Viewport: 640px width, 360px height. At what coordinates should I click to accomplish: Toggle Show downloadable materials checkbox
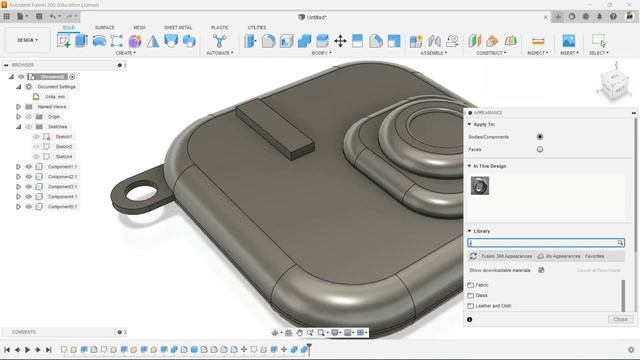point(541,270)
